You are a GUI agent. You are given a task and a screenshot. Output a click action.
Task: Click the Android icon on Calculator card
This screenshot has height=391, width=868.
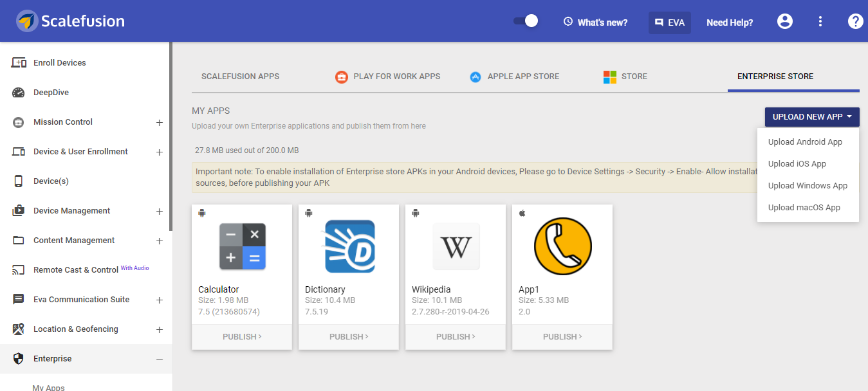tap(202, 213)
